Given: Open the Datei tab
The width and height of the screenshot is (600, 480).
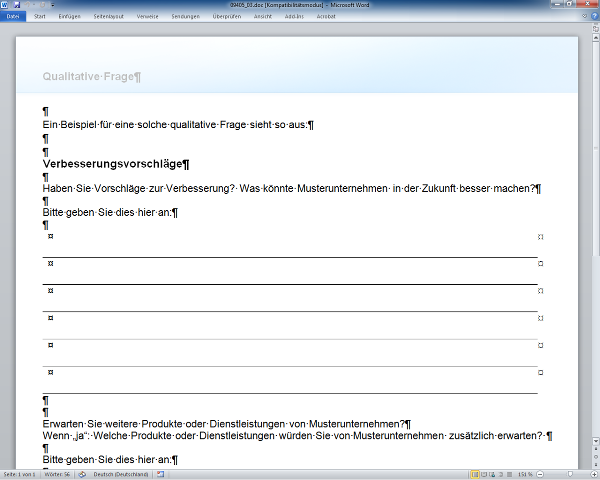Looking at the screenshot, I should tap(13, 17).
